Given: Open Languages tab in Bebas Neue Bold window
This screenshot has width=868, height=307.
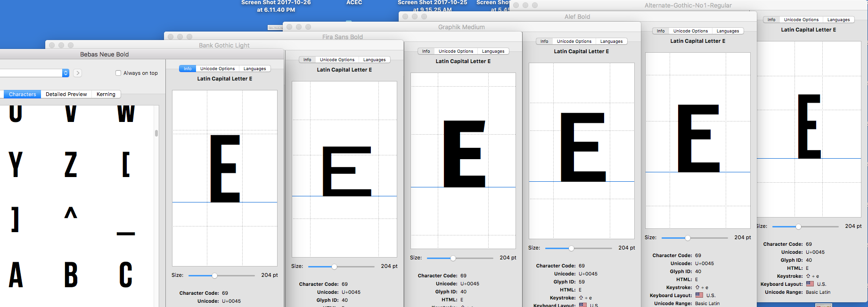Looking at the screenshot, I should (255, 69).
